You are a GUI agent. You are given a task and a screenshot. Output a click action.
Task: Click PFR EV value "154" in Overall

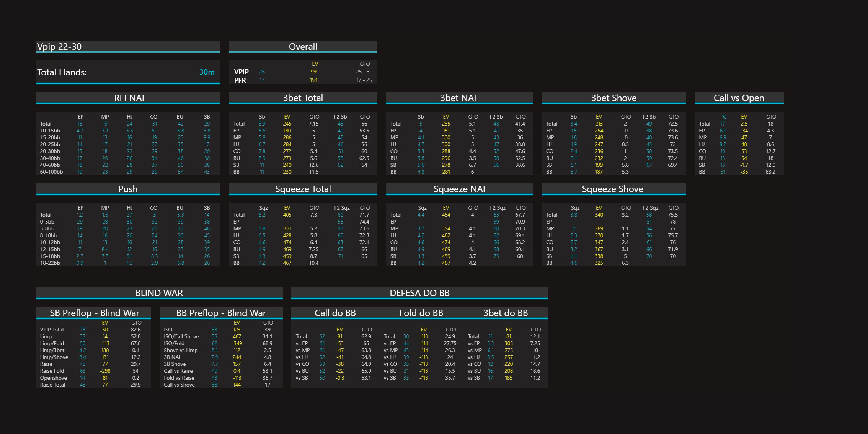[313, 80]
